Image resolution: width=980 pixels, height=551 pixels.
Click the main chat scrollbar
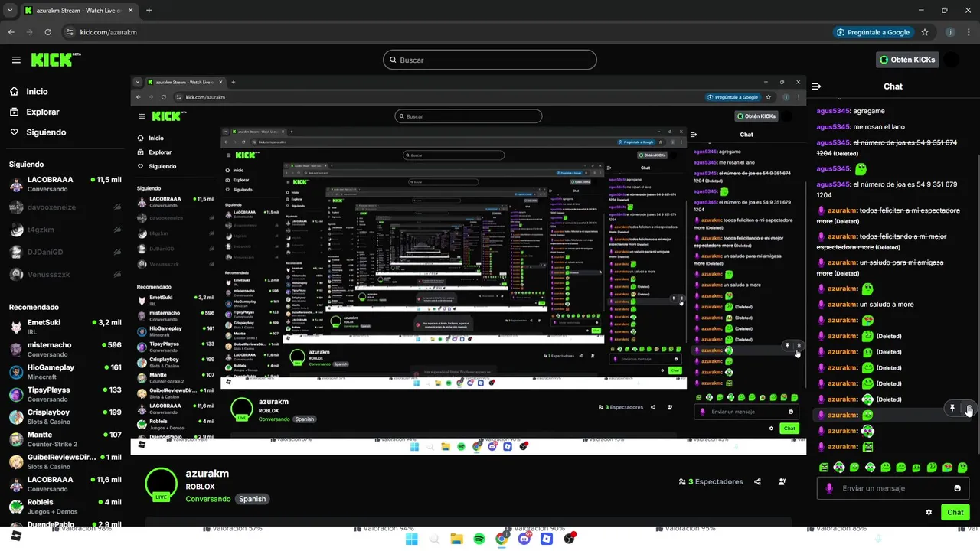click(x=977, y=306)
